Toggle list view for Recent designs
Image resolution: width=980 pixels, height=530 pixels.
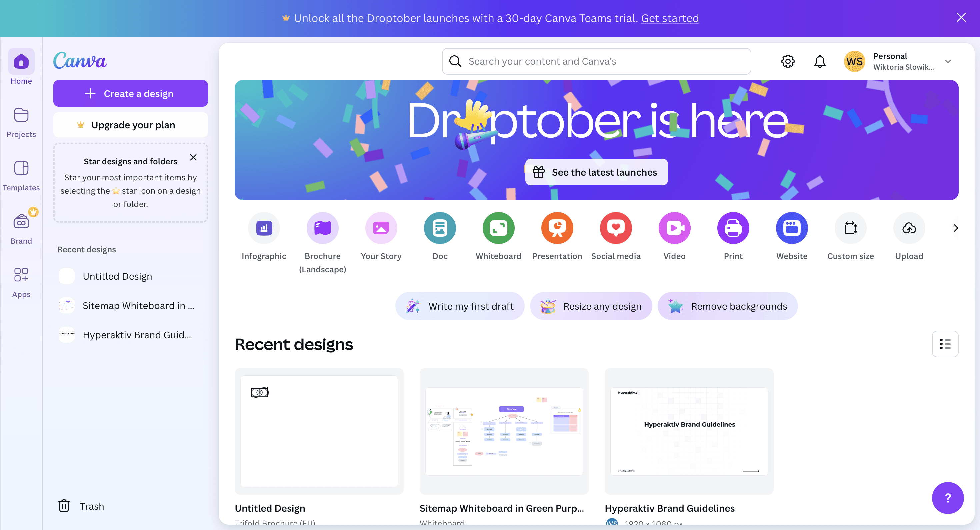pyautogui.click(x=945, y=344)
